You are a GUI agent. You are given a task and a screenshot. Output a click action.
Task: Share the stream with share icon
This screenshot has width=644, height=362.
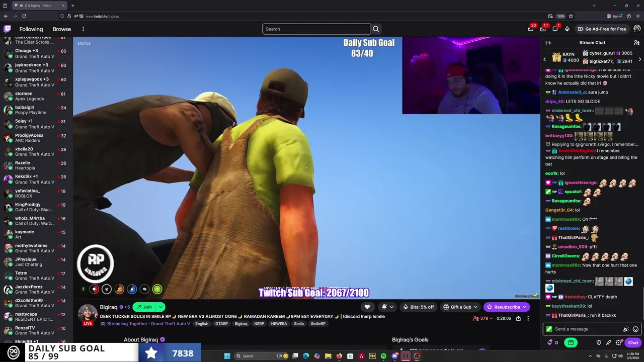tap(518, 318)
